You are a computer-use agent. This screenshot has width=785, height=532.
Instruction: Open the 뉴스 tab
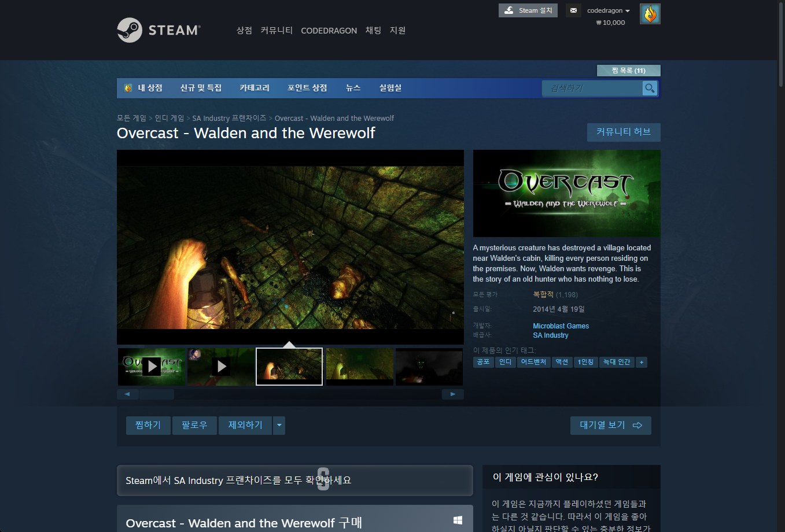(353, 88)
